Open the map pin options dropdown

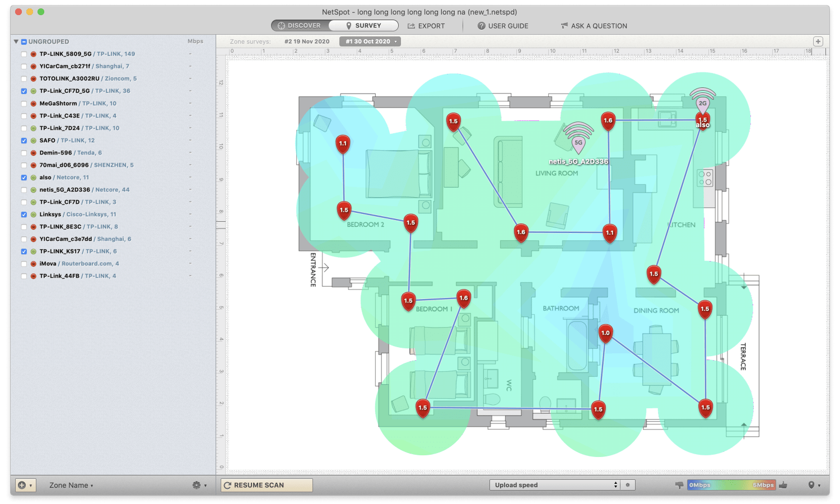(x=814, y=485)
